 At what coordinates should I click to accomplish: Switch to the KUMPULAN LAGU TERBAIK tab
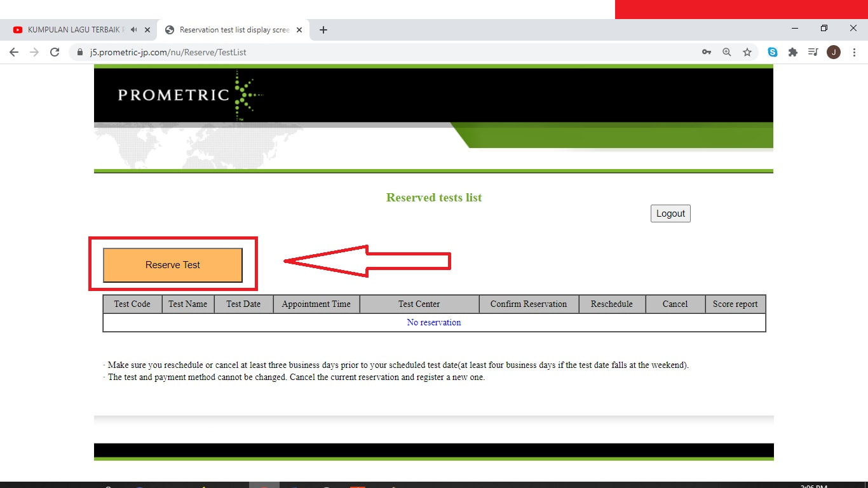tap(76, 30)
